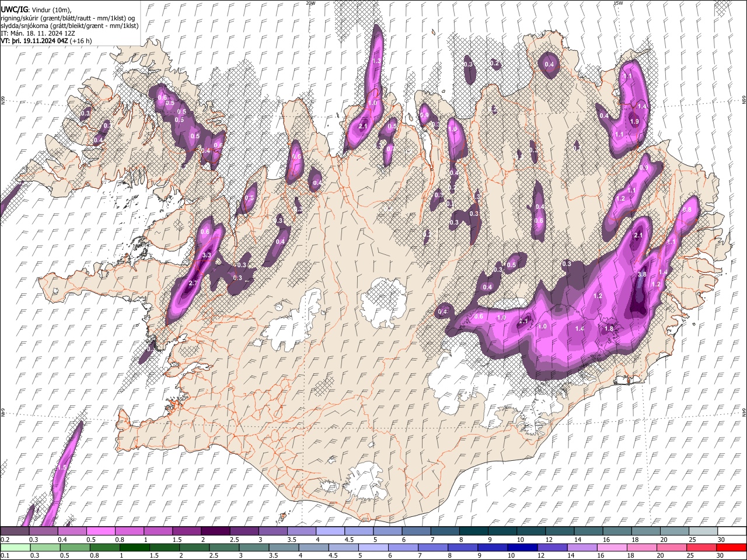Screen dimensions: 747x560
Task: Click the '3.3' precipitation value on the map
Action: click(x=206, y=255)
